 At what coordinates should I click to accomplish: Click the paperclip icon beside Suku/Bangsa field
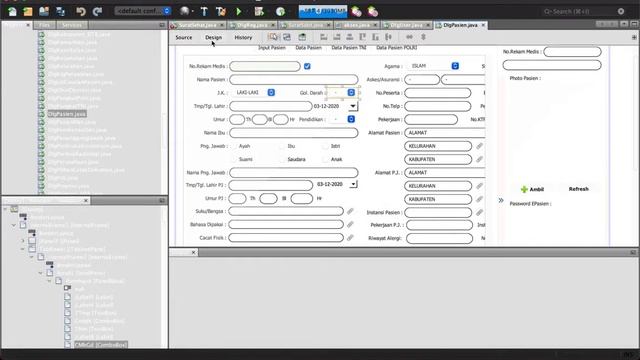pyautogui.click(x=350, y=211)
